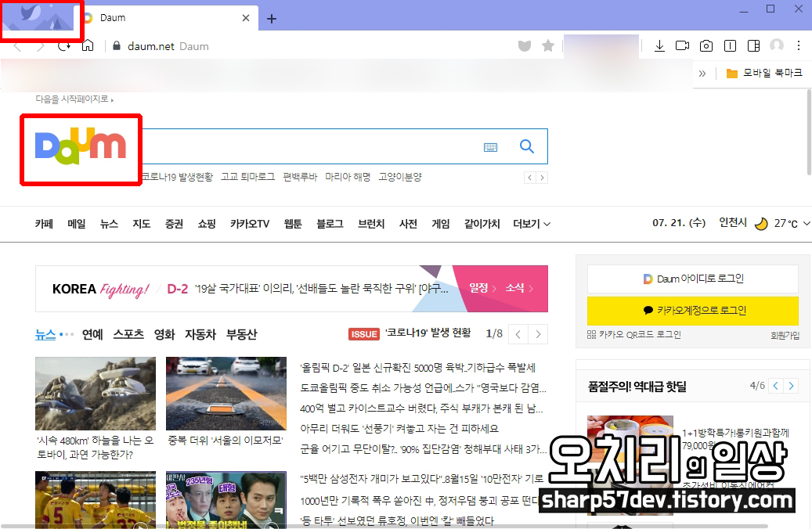
Task: Take a screenshot with camera icon
Action: 706,46
